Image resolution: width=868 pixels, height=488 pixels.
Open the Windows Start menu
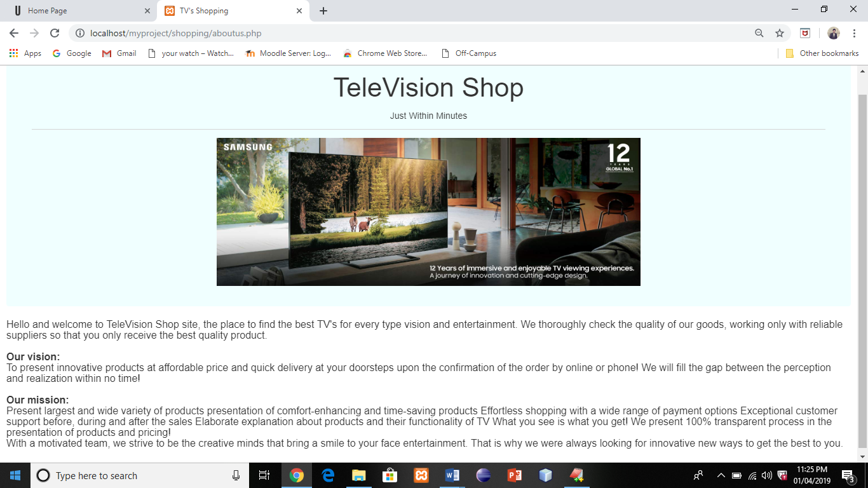(x=15, y=475)
